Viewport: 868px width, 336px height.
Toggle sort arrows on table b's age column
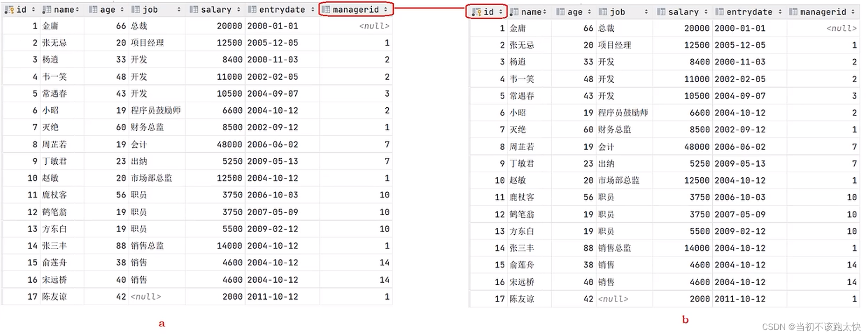(x=589, y=12)
